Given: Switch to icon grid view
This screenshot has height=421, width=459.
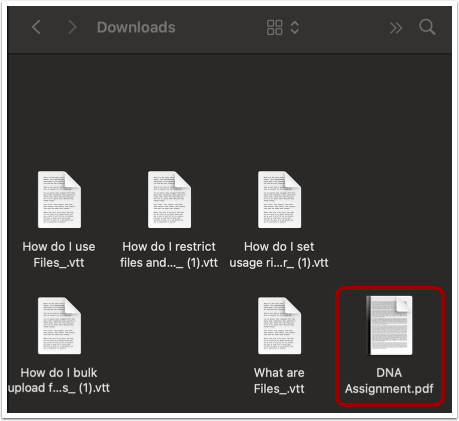Looking at the screenshot, I should coord(275,27).
